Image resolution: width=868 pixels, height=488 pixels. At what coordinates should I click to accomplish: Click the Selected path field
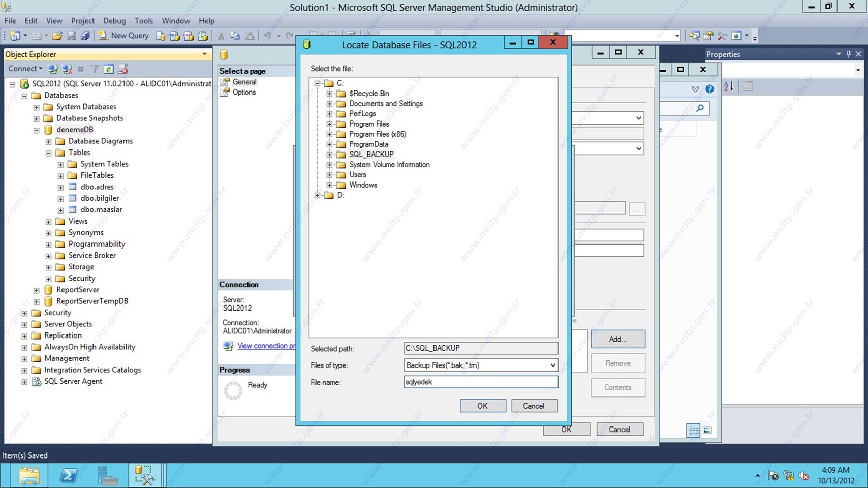pyautogui.click(x=481, y=348)
